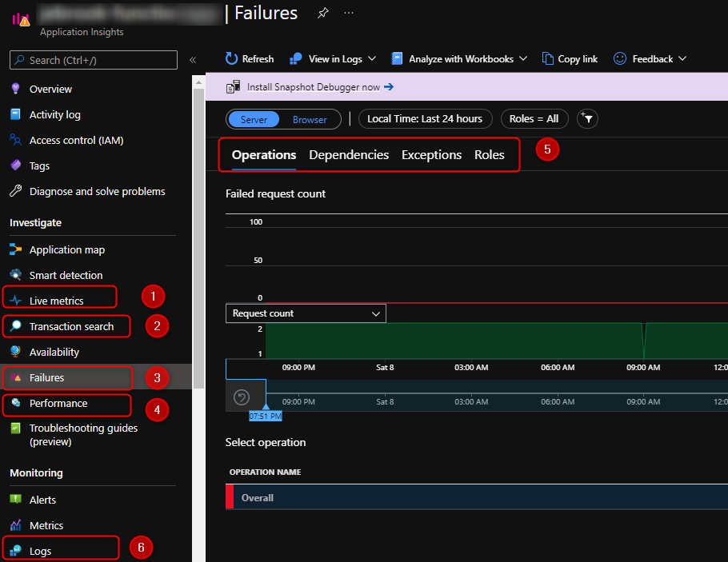Viewport: 728px width, 562px height.
Task: Switch to the Dependencies tab
Action: [x=349, y=155]
